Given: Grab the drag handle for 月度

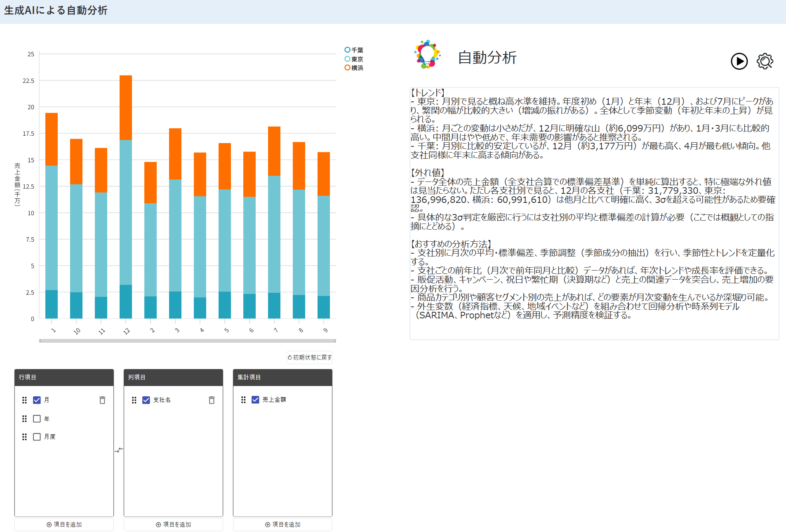Looking at the screenshot, I should point(24,437).
